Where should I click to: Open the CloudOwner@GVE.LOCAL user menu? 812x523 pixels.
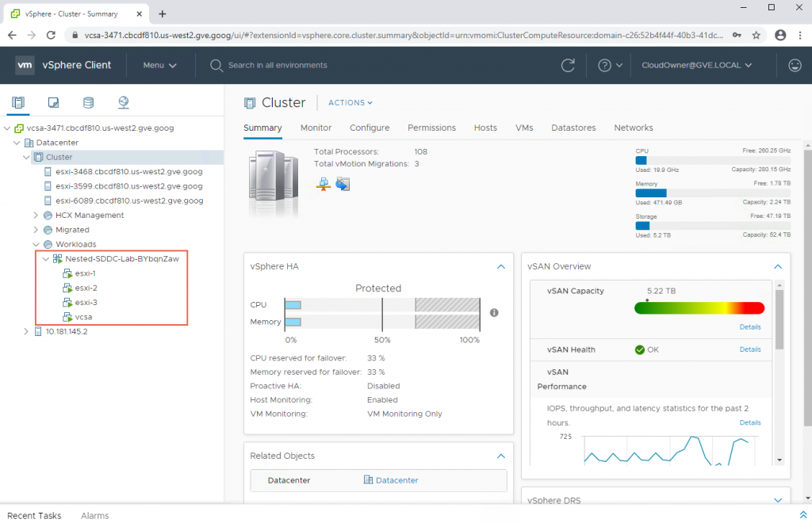696,65
